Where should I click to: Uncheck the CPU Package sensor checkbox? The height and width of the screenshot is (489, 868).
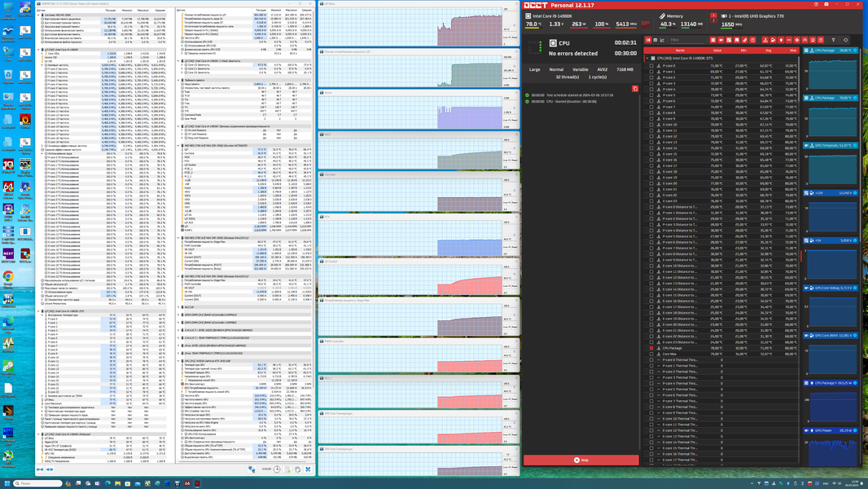coord(651,348)
